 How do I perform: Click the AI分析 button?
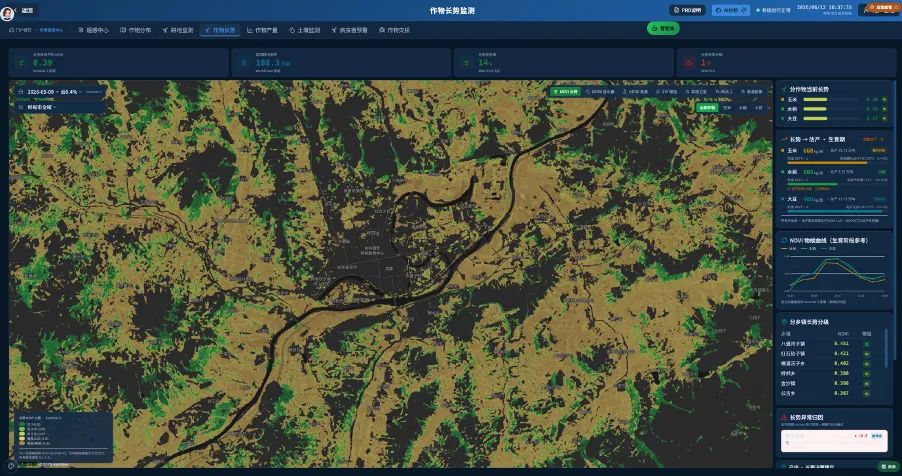click(731, 10)
